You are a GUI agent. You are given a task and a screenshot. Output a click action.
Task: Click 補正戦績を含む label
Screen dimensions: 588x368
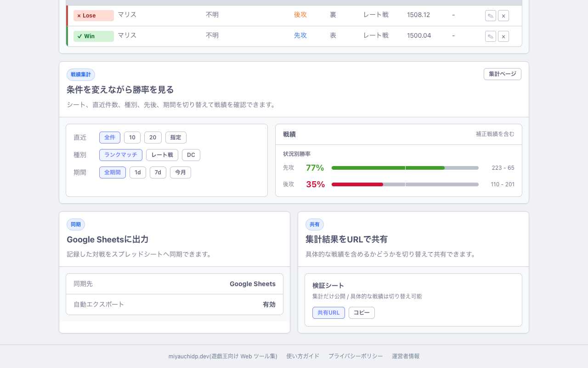[495, 134]
